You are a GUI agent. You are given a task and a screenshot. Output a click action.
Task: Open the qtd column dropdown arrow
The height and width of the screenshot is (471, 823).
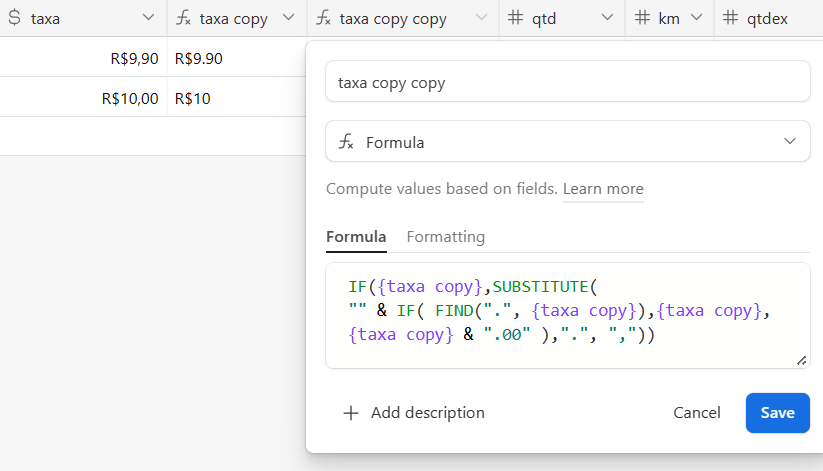607,17
